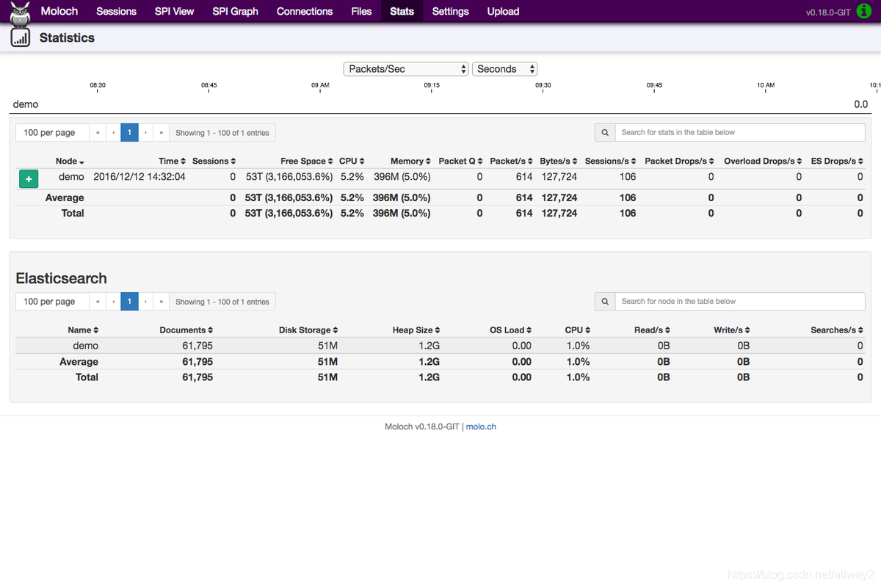Open the SPI Graph tab
Screen dimensions: 881x588
click(235, 11)
